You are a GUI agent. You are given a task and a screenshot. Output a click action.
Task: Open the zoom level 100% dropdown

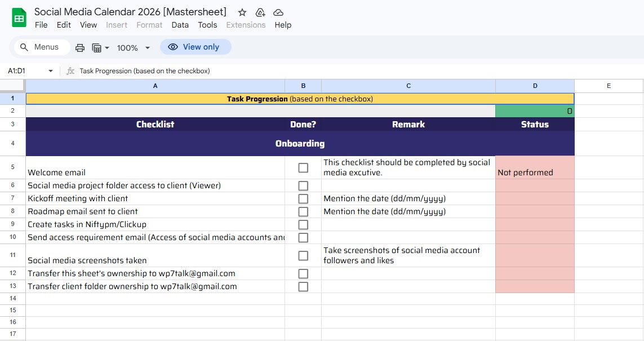click(x=132, y=47)
